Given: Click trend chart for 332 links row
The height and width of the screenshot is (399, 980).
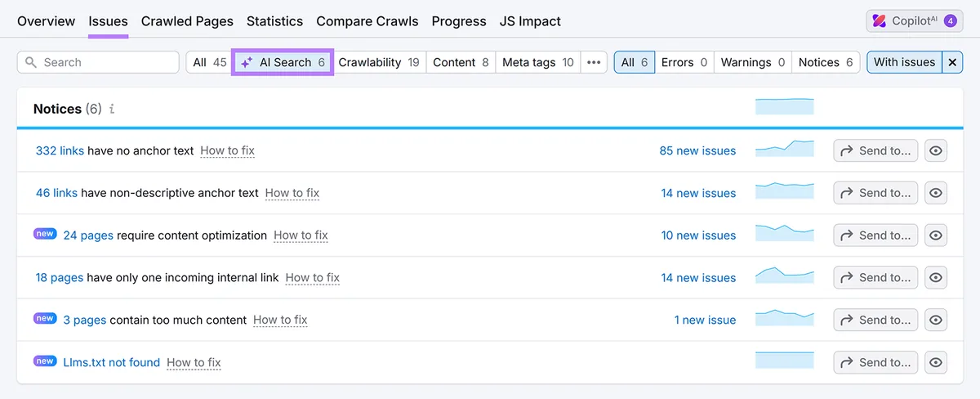Looking at the screenshot, I should [785, 149].
